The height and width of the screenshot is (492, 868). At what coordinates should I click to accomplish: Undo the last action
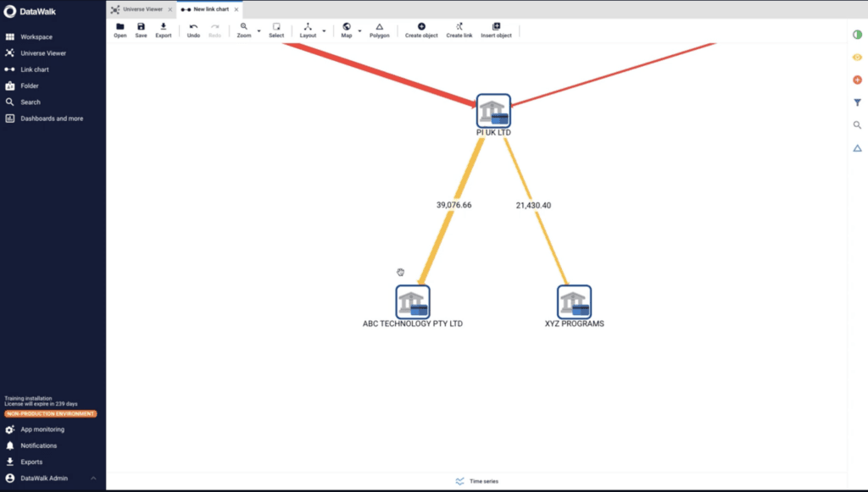coord(193,27)
